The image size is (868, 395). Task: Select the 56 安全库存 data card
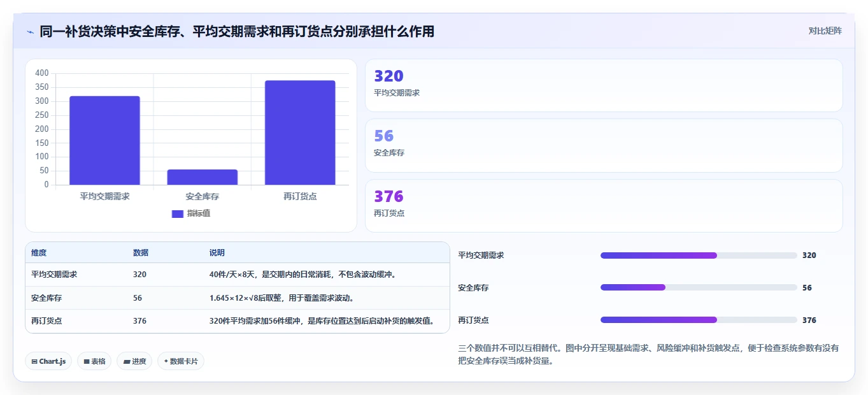[x=604, y=145]
